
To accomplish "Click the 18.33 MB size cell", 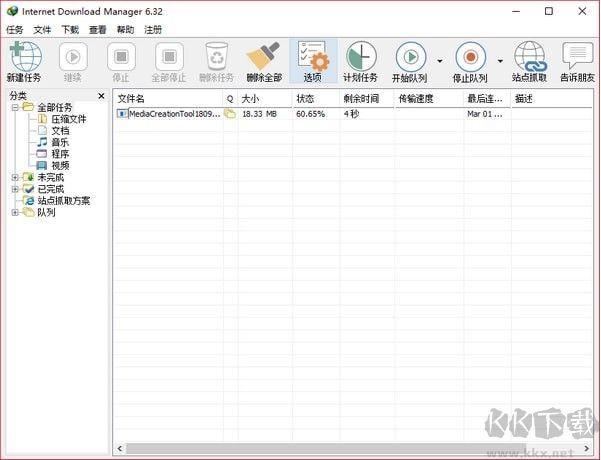I will [259, 114].
